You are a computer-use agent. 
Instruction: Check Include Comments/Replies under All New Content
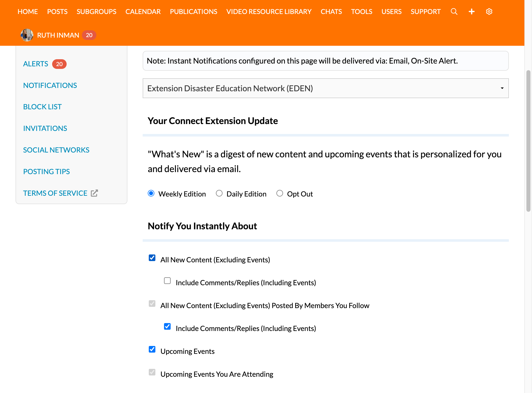pyautogui.click(x=167, y=281)
